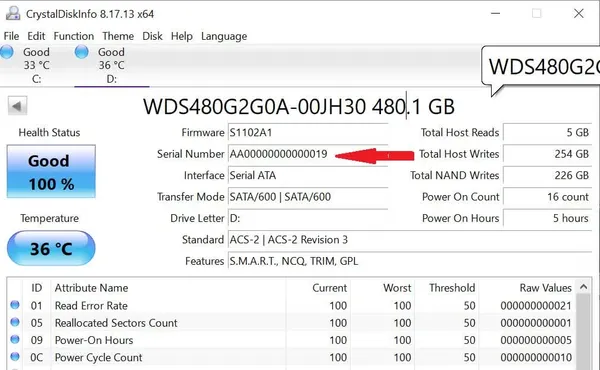Open the Language menu
This screenshot has width=600, height=370.
point(224,36)
